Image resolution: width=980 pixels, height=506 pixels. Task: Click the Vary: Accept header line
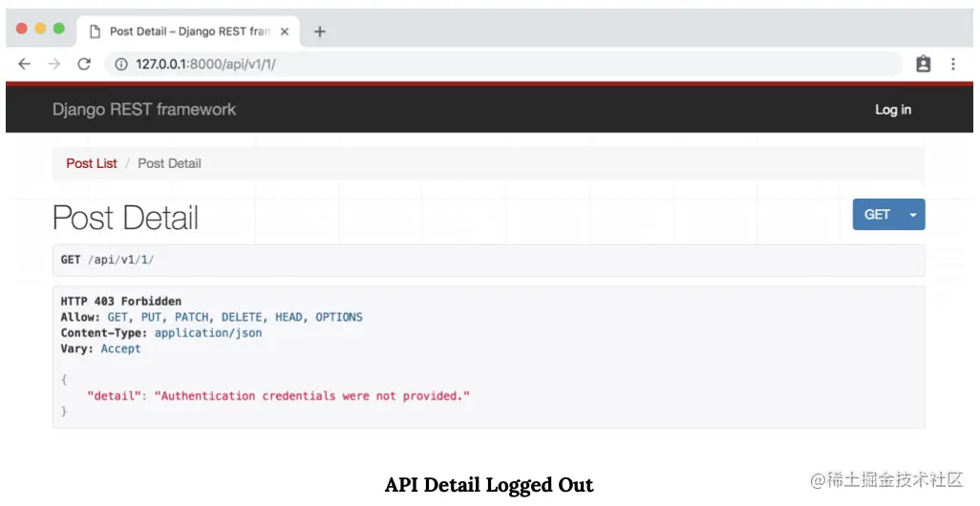[100, 348]
